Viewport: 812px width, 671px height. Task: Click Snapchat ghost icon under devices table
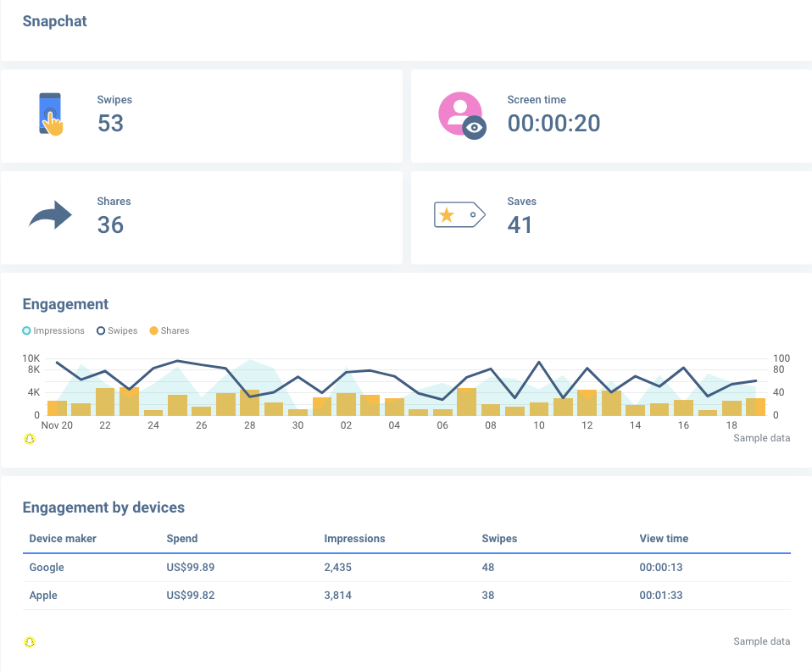click(x=30, y=642)
